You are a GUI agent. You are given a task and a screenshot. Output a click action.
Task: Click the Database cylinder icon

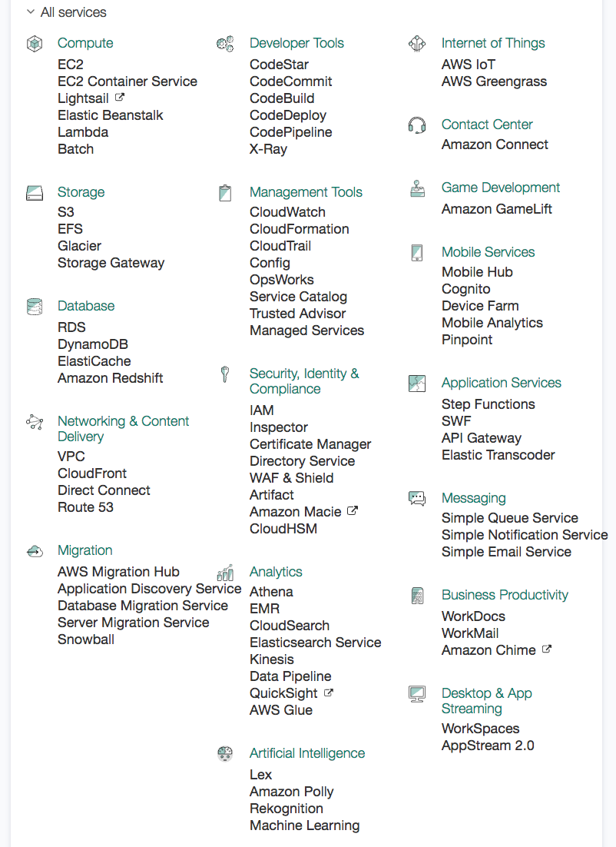click(x=35, y=307)
